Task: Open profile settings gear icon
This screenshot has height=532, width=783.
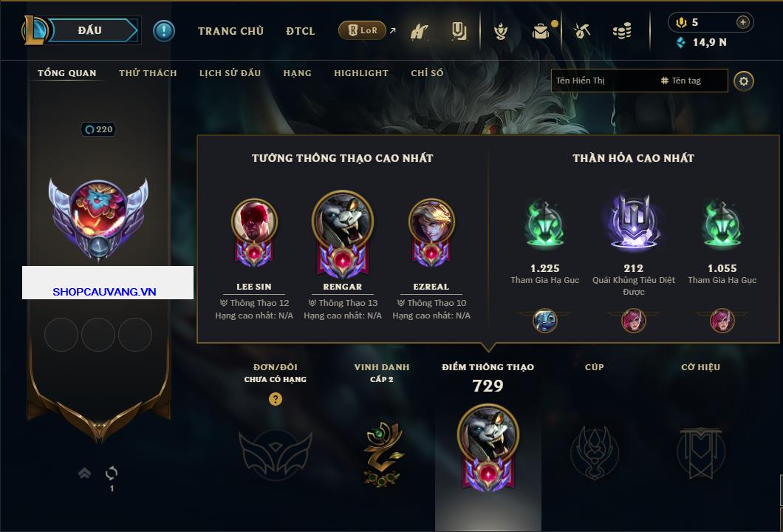Action: [744, 81]
